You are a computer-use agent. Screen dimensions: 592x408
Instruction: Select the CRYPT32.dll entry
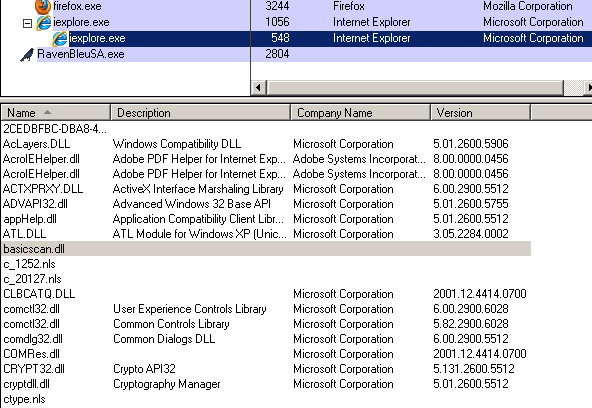34,369
